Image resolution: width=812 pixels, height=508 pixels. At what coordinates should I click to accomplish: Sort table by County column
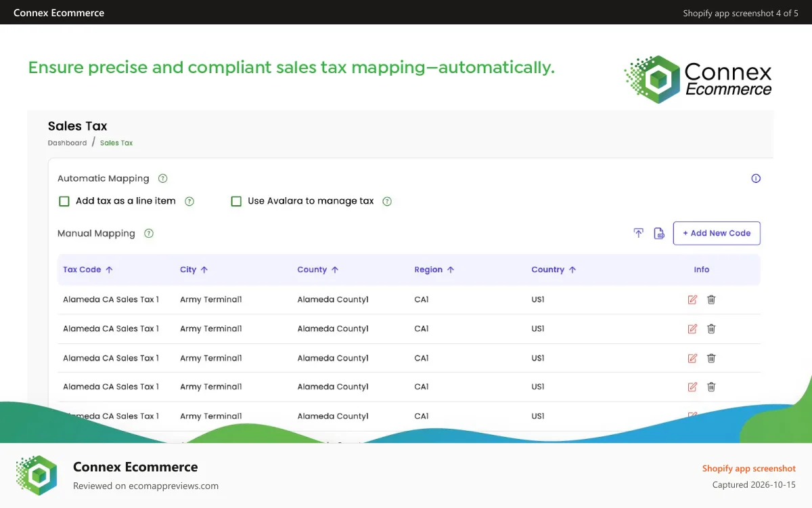318,270
